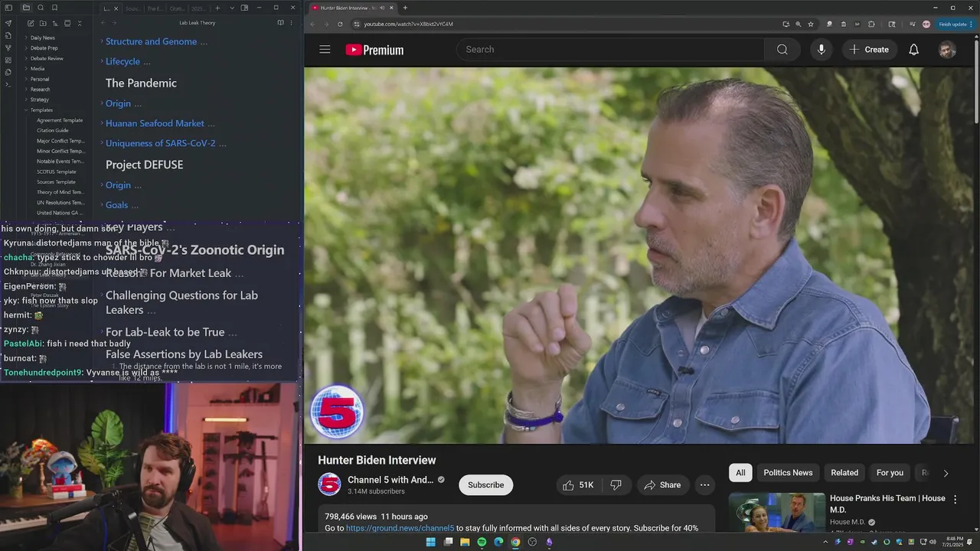Click the Chrome address bar URL
The image size is (980, 551).
point(408,24)
